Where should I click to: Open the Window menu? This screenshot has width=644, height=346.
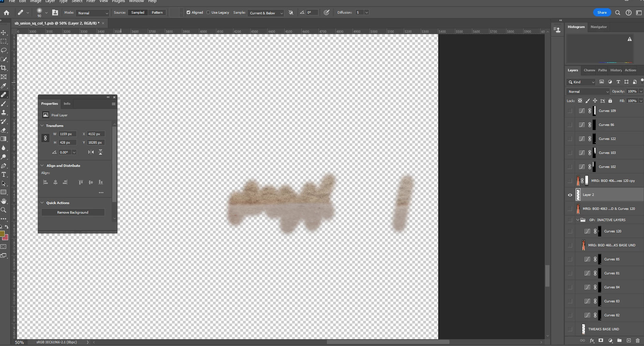point(136,1)
